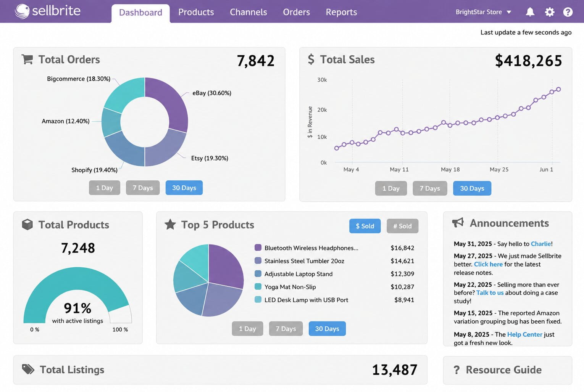This screenshot has width=584, height=392.
Task: Open the Charlie link in Announcements
Action: pyautogui.click(x=541, y=244)
